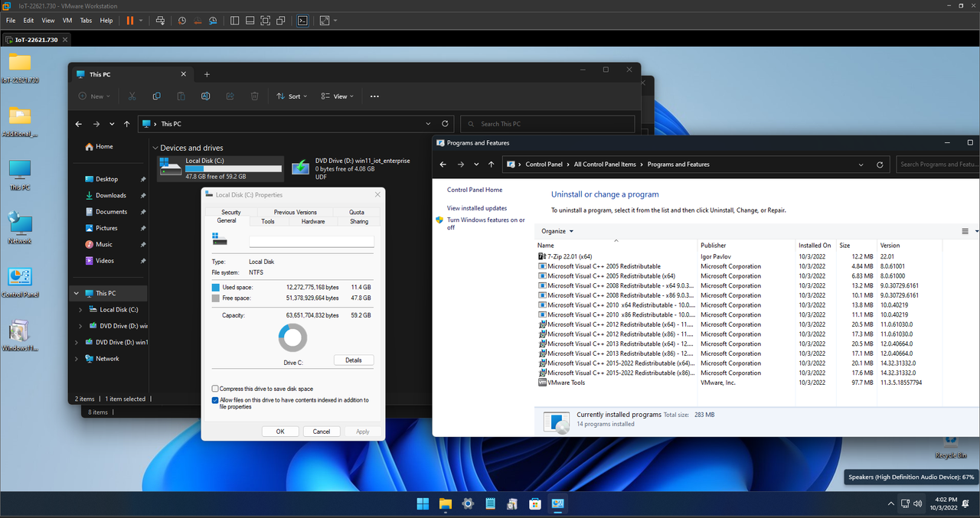Open the See more ellipsis in File Explorer
The height and width of the screenshot is (518, 980).
(x=374, y=96)
